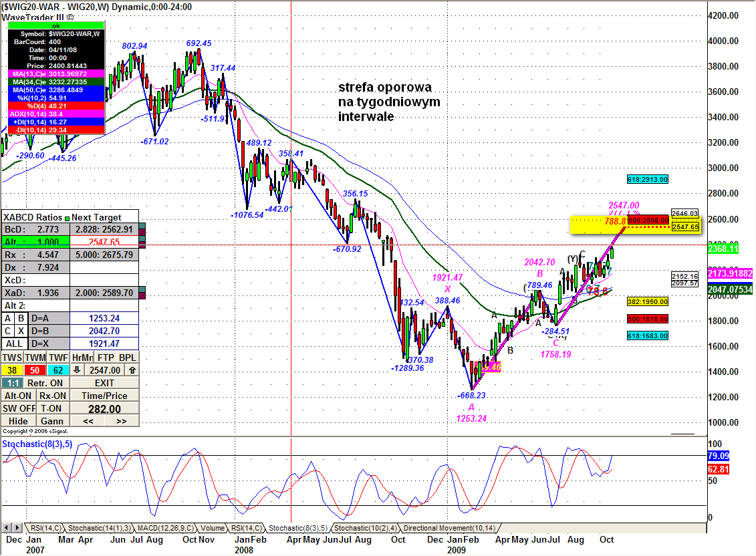
Task: Click the 282.00 value field
Action: tap(105, 408)
